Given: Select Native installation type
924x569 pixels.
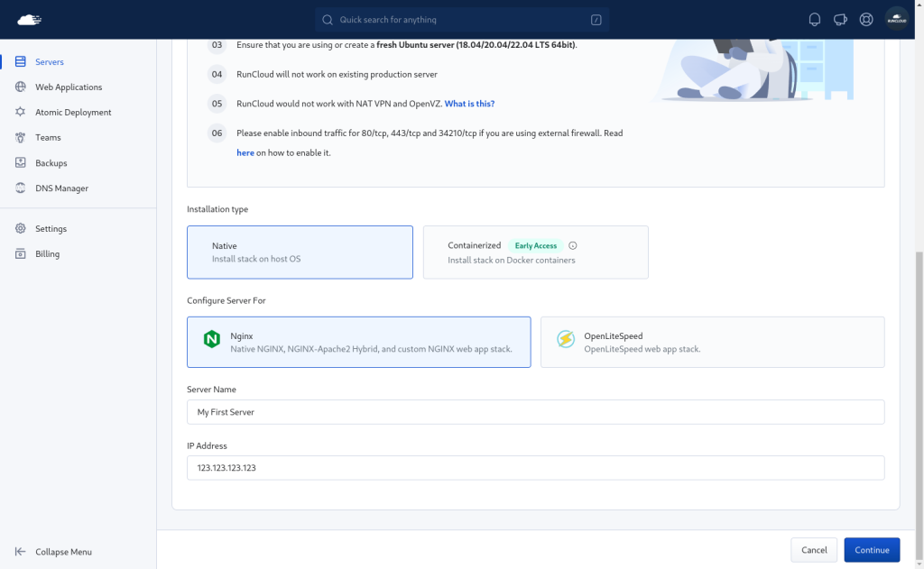Looking at the screenshot, I should (x=300, y=252).
